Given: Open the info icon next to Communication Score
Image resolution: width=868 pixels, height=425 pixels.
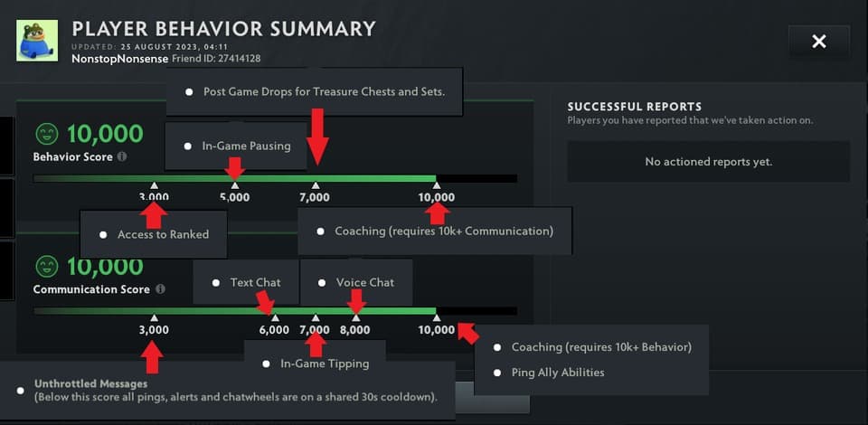Looking at the screenshot, I should pos(160,289).
